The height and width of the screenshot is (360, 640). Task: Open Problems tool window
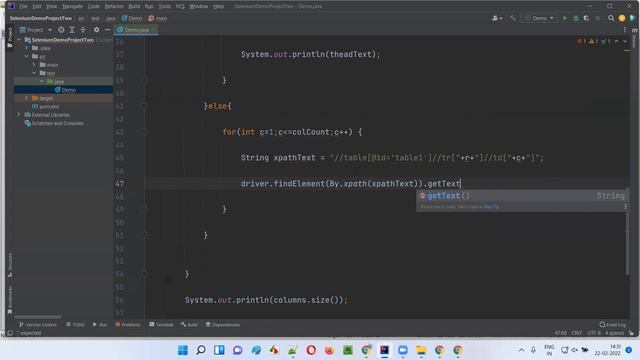pos(127,325)
